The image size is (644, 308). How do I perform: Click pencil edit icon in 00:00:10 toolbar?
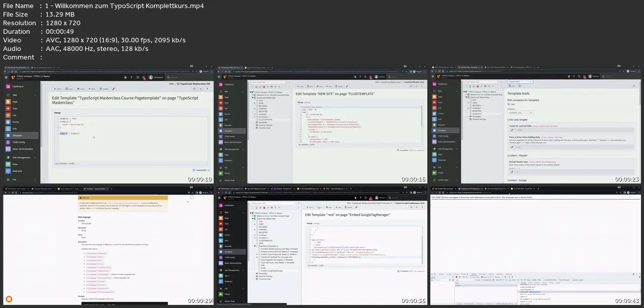[113, 89]
